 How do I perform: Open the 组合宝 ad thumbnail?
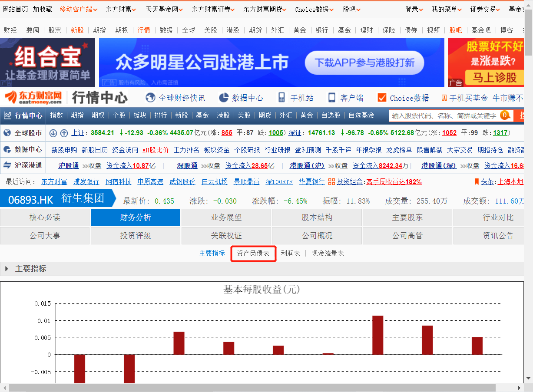click(47, 63)
